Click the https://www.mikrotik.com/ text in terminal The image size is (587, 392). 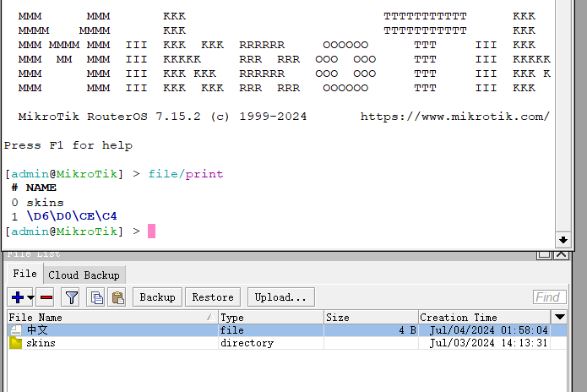pos(455,117)
